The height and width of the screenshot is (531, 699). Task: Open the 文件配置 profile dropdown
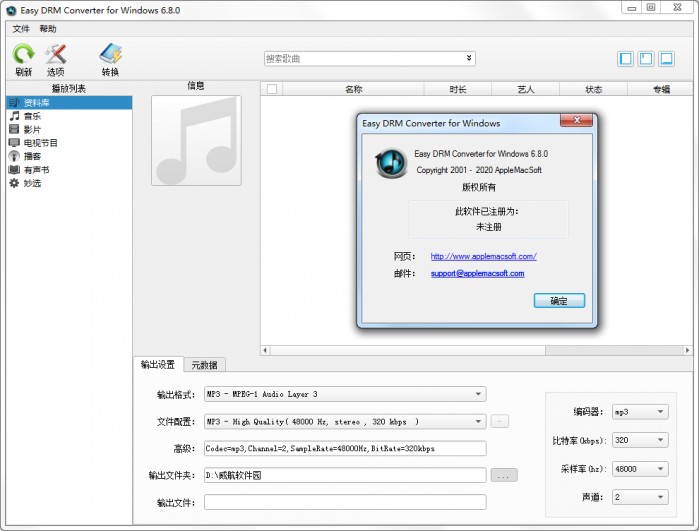(x=478, y=421)
